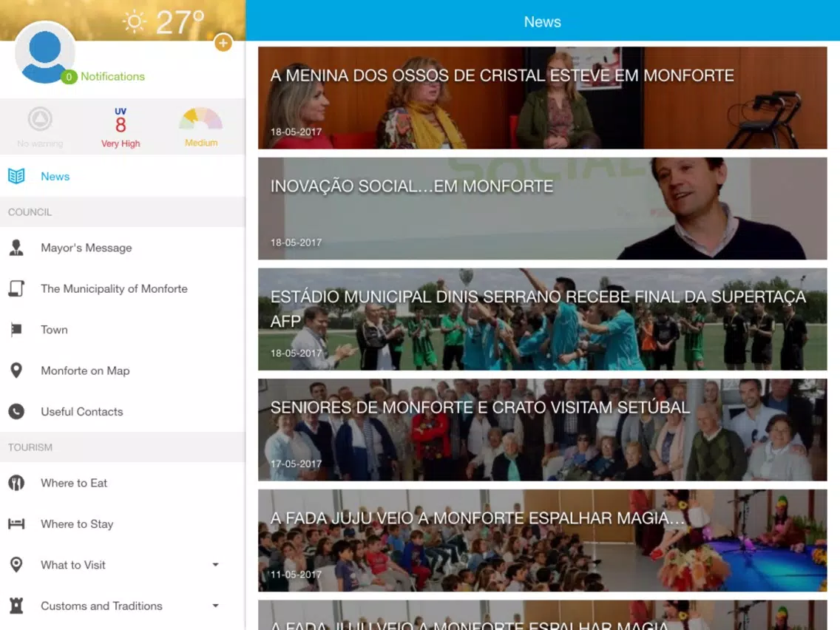840x630 pixels.
Task: Click the Useful Contacts phone icon
Action: point(16,411)
